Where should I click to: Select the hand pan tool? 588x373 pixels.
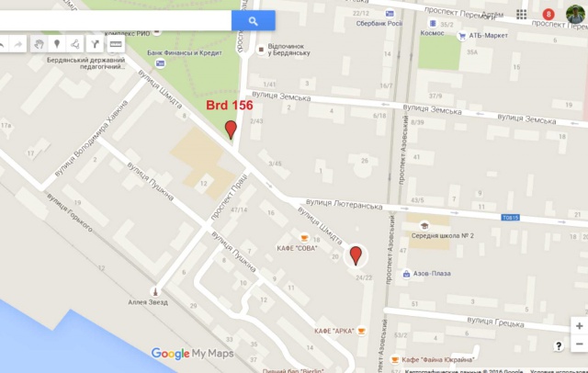(39, 44)
